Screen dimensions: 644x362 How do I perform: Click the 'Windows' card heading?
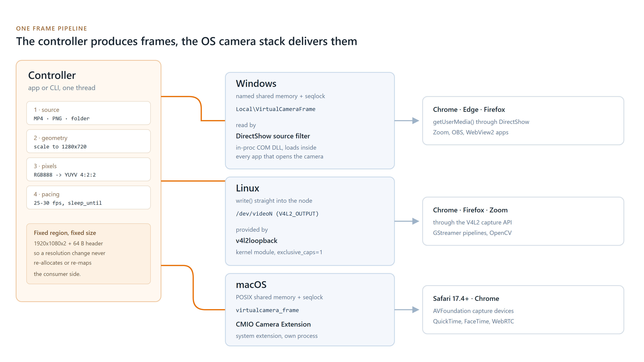[x=256, y=84]
